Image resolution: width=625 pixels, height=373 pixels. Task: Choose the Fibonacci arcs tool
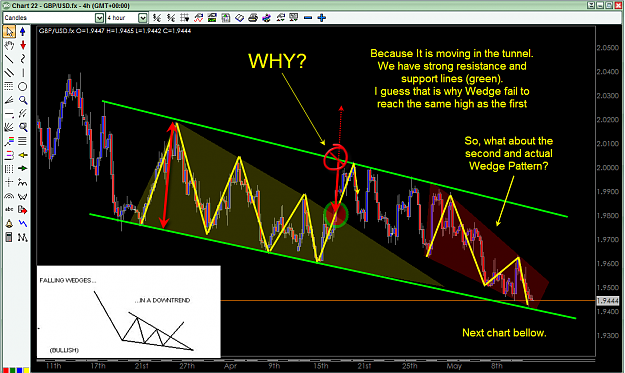pos(9,196)
